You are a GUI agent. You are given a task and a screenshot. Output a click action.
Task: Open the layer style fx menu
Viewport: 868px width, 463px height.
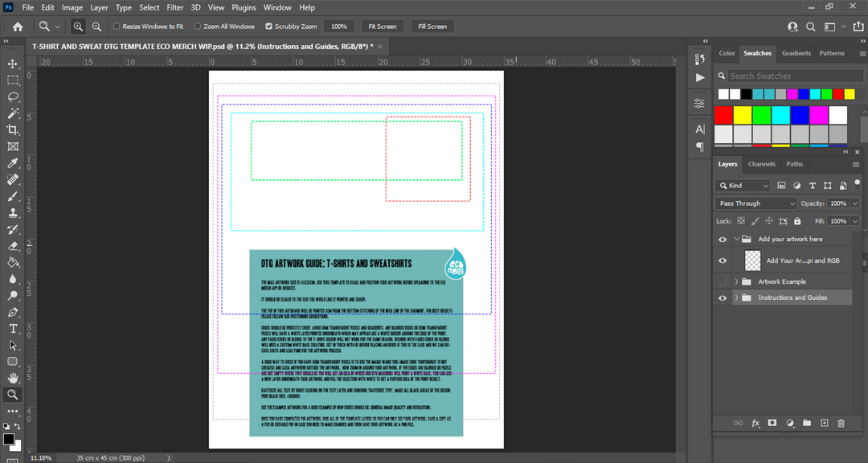tap(755, 423)
